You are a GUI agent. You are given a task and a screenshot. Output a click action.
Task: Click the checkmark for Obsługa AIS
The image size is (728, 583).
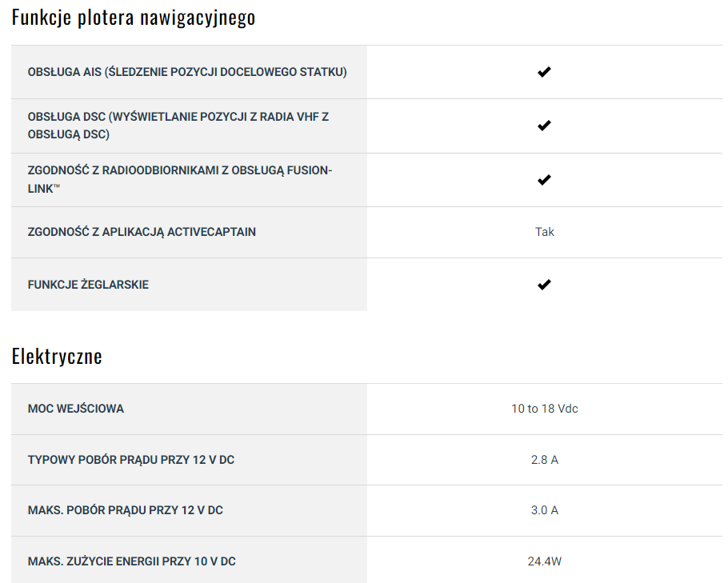coord(544,72)
